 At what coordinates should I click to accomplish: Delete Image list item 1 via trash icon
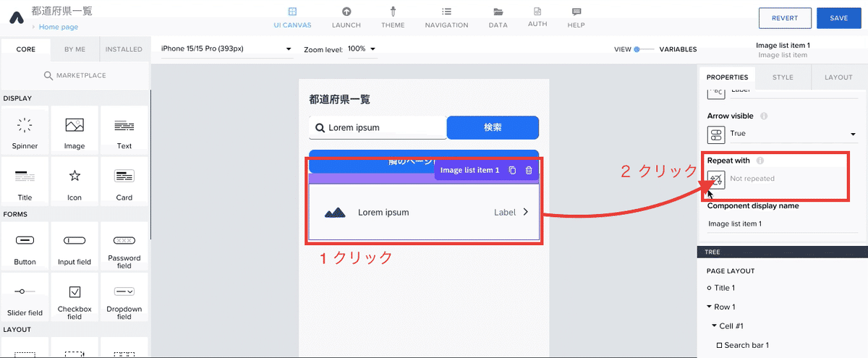(529, 170)
